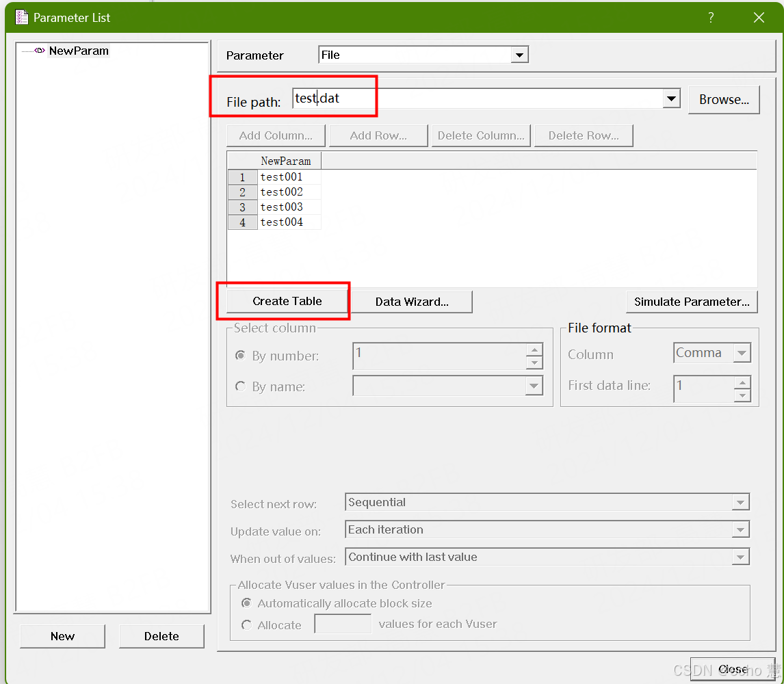Click the help question mark button
Image resolution: width=784 pixels, height=684 pixels.
[711, 18]
